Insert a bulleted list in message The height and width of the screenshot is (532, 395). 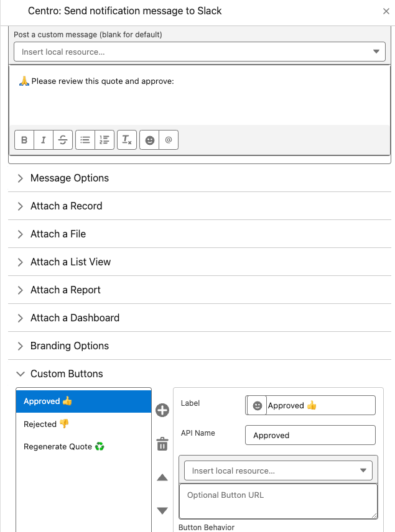coord(85,140)
